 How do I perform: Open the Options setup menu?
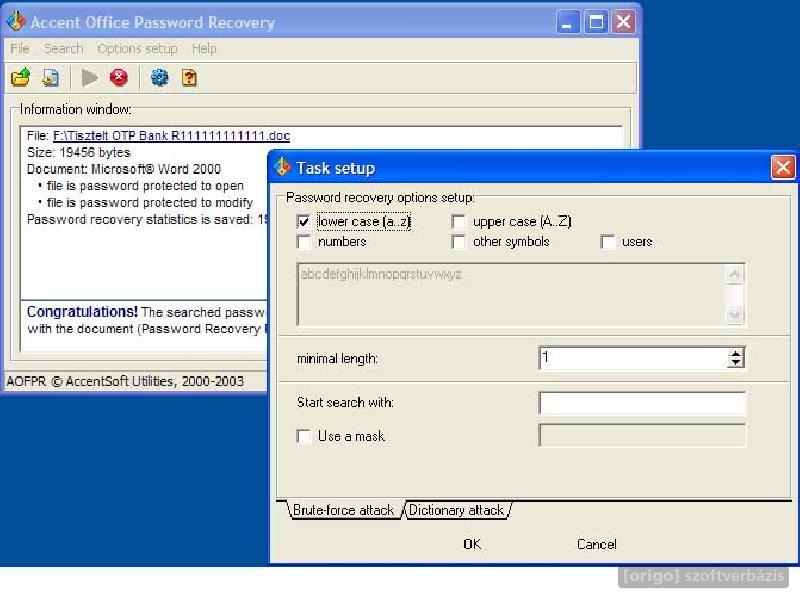tap(137, 48)
